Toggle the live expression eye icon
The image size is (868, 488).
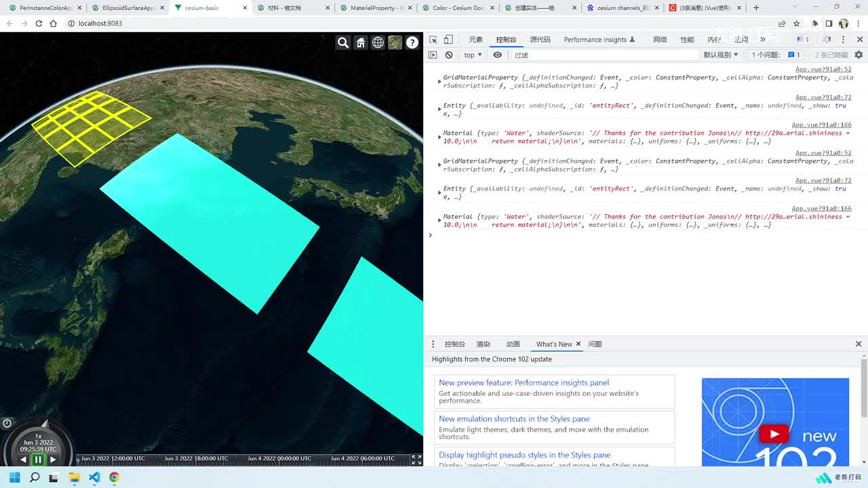click(x=498, y=55)
